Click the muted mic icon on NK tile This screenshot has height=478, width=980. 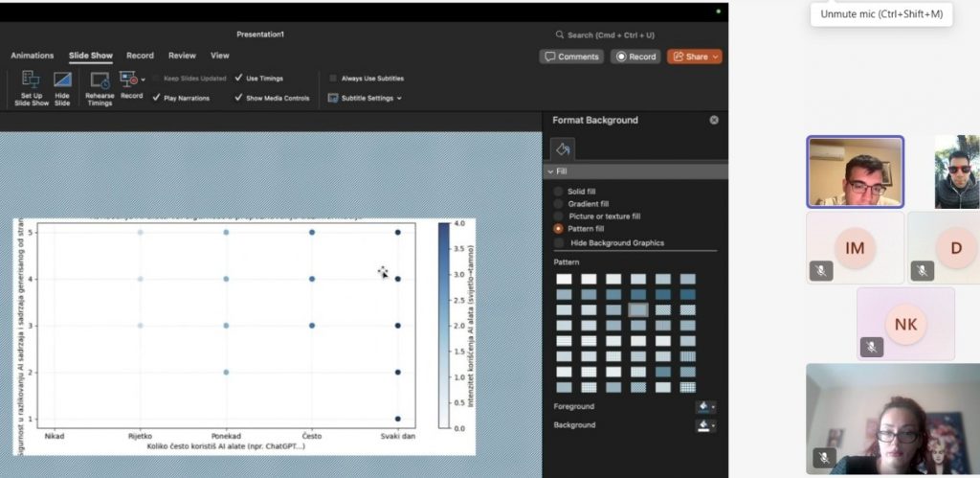(871, 347)
